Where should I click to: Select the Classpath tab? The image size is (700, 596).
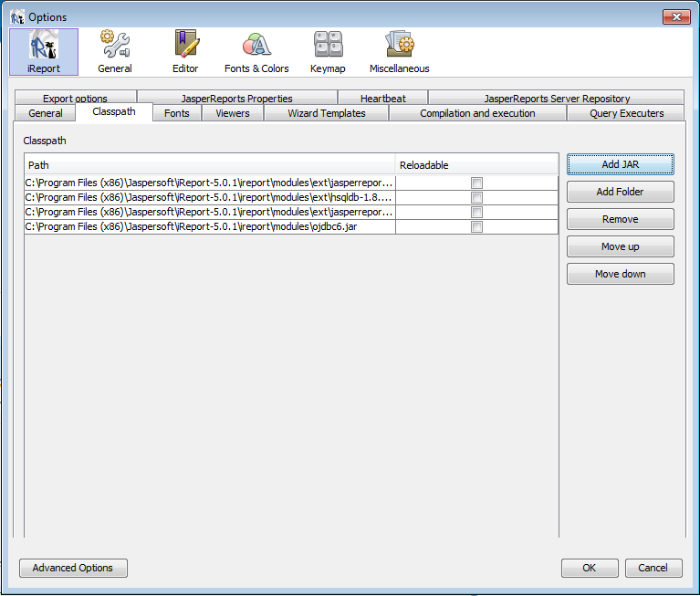click(114, 111)
